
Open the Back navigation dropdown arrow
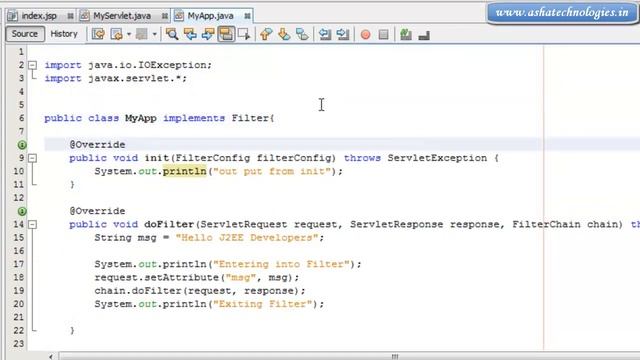pyautogui.click(x=129, y=34)
